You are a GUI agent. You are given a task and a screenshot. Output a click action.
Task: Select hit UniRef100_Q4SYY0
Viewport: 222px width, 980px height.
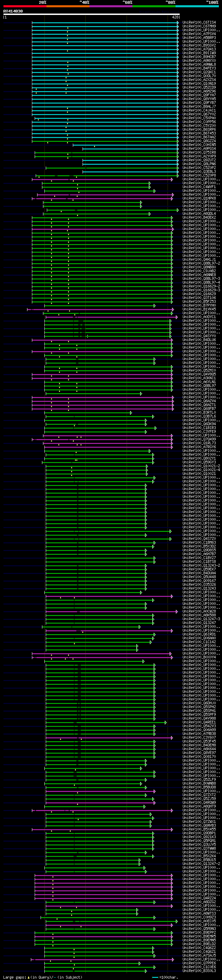tap(199, 336)
